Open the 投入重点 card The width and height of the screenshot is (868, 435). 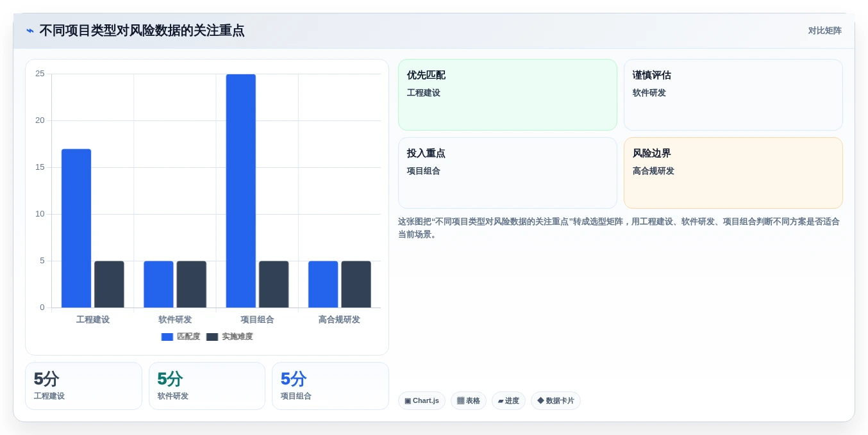[507, 173]
